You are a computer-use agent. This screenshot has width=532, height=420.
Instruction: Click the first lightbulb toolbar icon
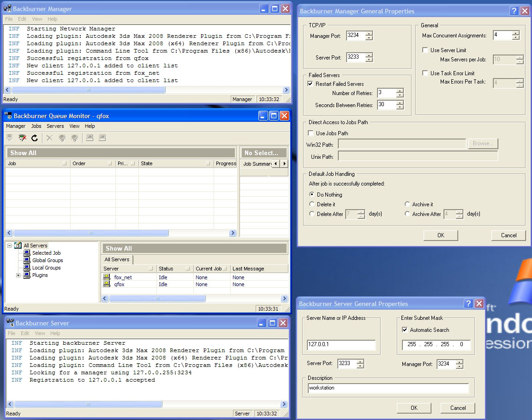[62, 138]
